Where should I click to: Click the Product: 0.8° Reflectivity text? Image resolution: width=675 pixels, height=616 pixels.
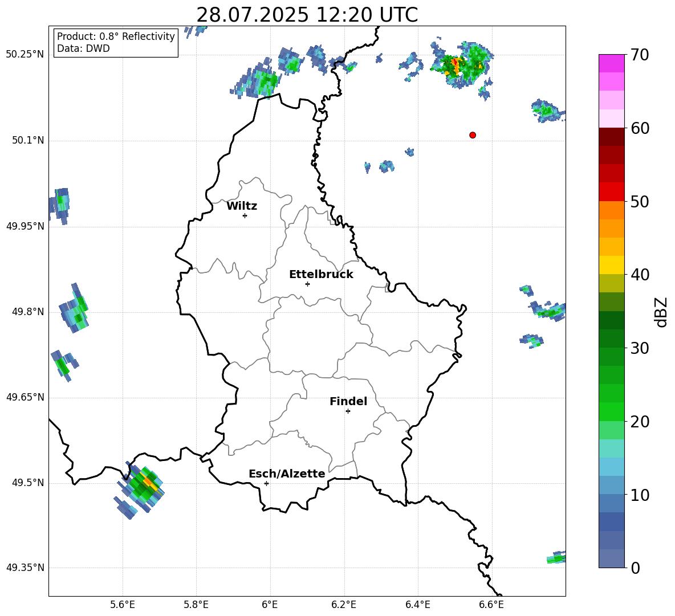(116, 36)
